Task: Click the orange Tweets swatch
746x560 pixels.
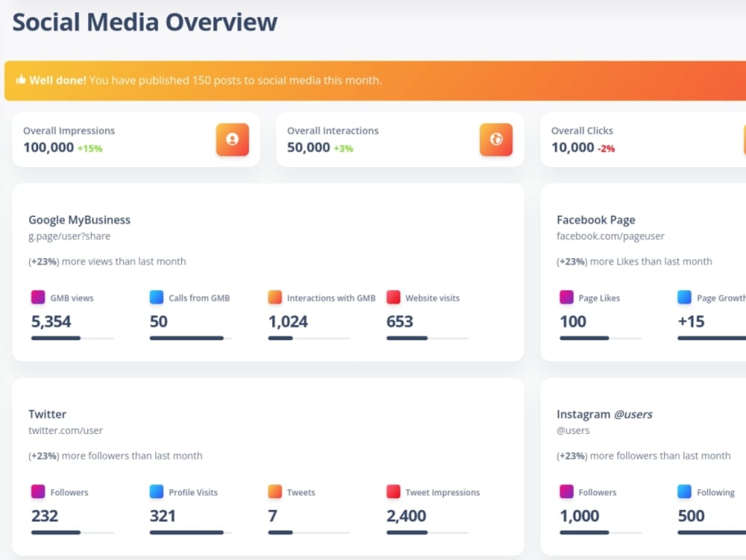Action: [x=275, y=491]
